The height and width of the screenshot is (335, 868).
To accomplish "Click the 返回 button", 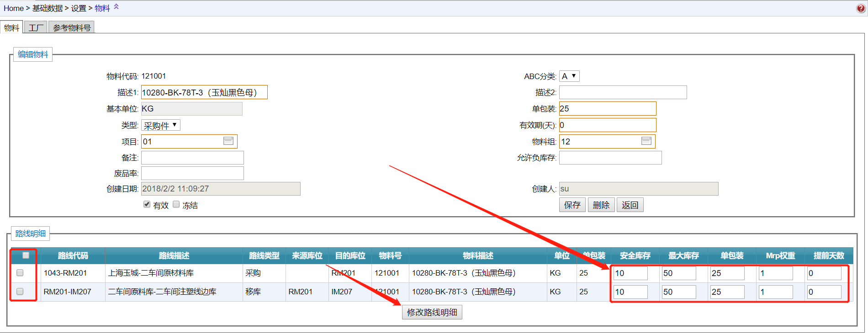I will coord(630,205).
